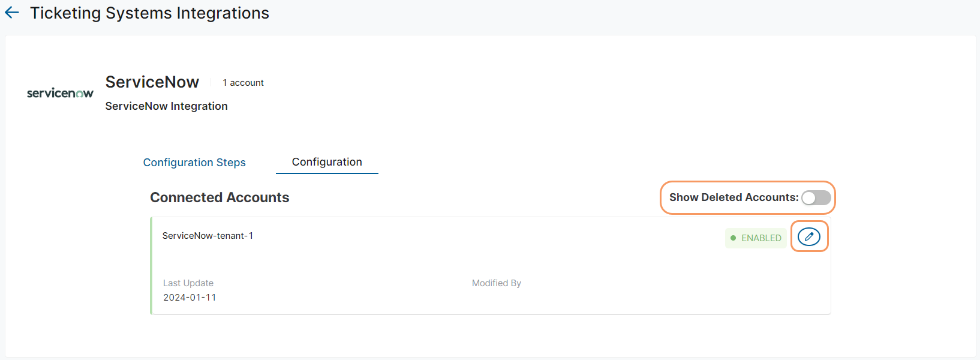
Task: Click the ENABLED status text
Action: (761, 238)
